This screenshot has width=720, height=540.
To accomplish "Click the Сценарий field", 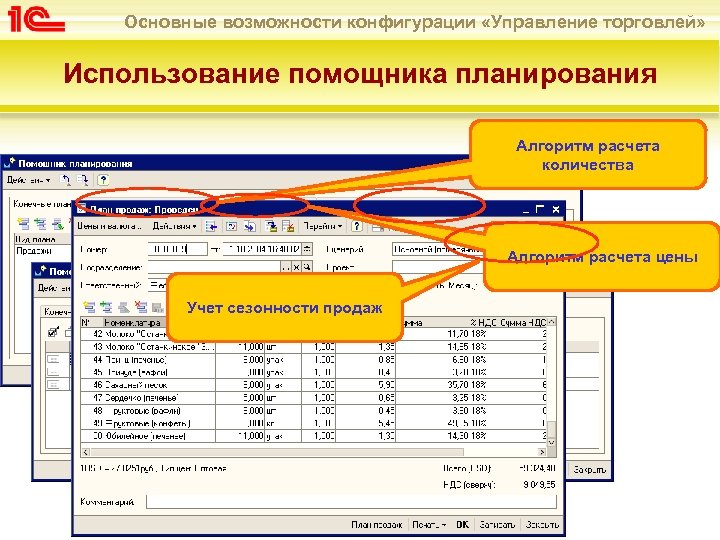I will [438, 249].
